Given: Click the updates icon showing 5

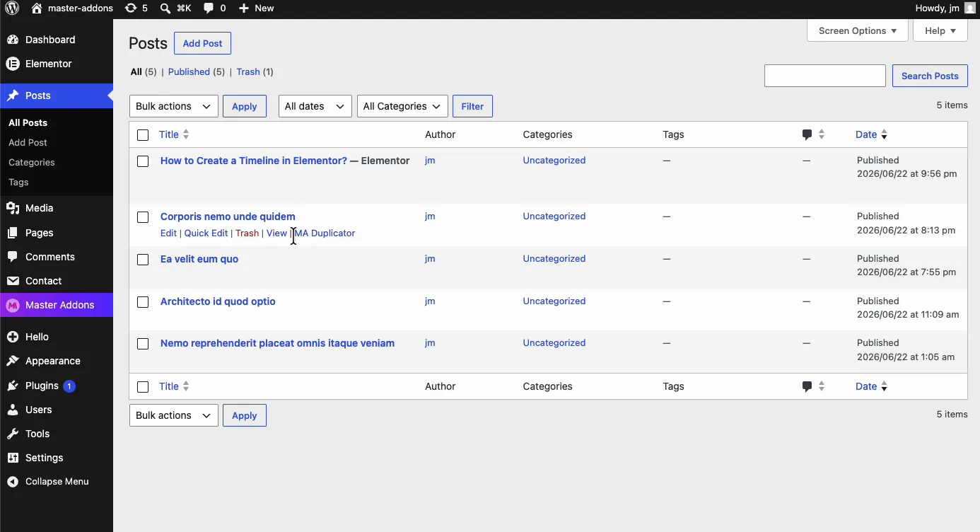Looking at the screenshot, I should click(x=130, y=8).
